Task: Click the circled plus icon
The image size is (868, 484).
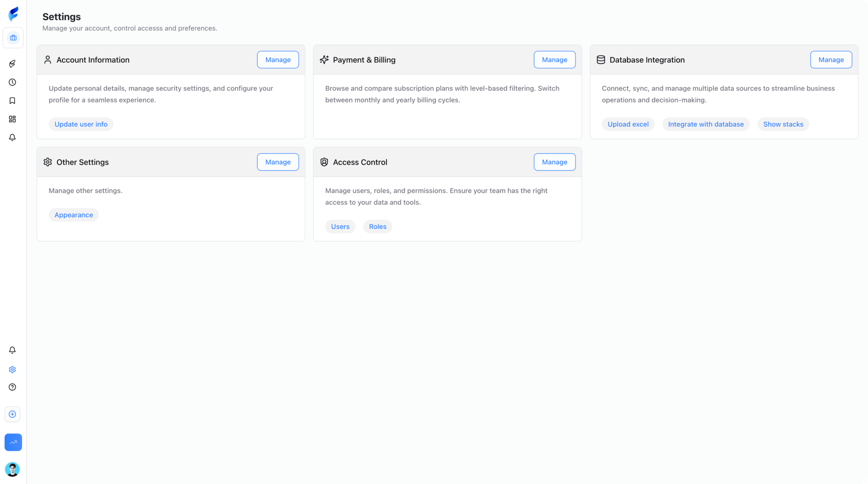Action: (x=13, y=414)
